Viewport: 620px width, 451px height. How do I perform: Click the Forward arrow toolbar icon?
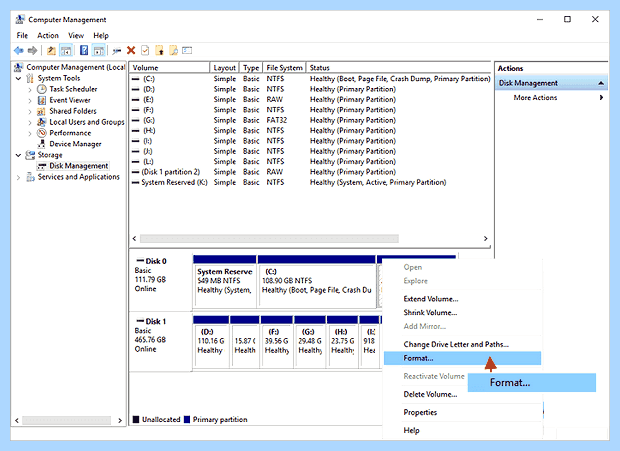click(x=32, y=51)
